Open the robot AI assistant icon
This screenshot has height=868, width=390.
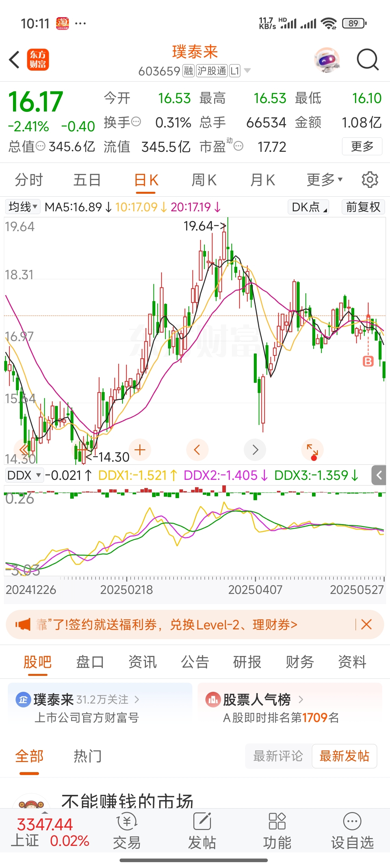click(x=327, y=60)
